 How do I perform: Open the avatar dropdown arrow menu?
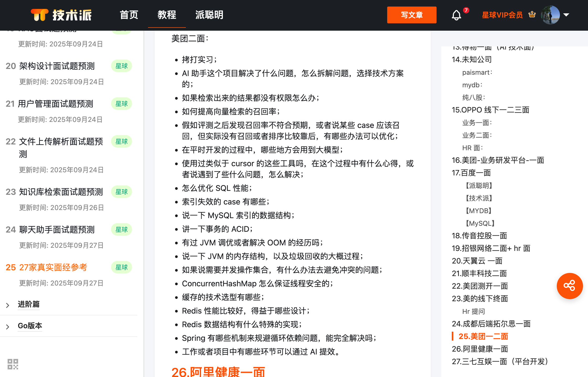(x=566, y=15)
